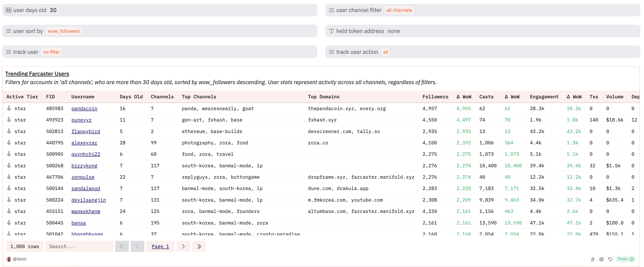Click the list icon beside user sort by

[x=8, y=31]
